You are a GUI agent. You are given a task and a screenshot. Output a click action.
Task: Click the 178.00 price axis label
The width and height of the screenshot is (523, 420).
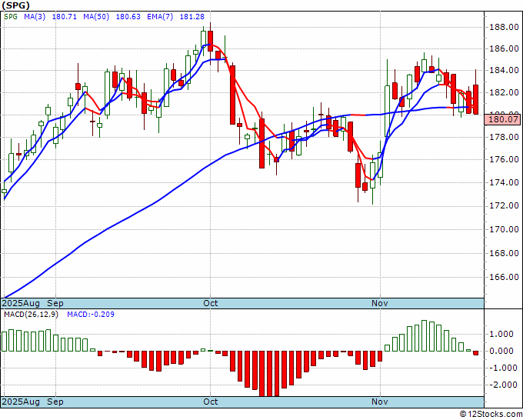504,137
